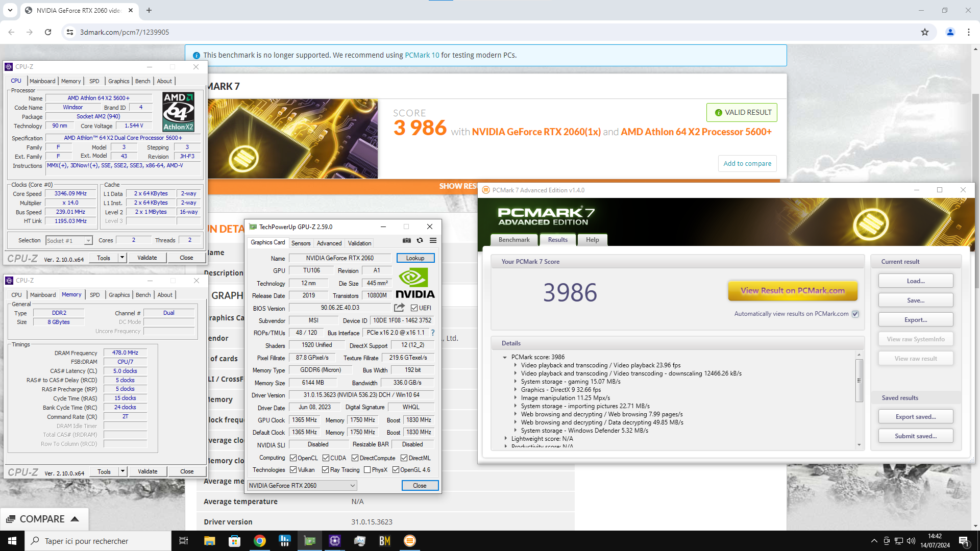980x551 pixels.
Task: Open Tools dropdown arrow in Memory window
Action: 122,471
